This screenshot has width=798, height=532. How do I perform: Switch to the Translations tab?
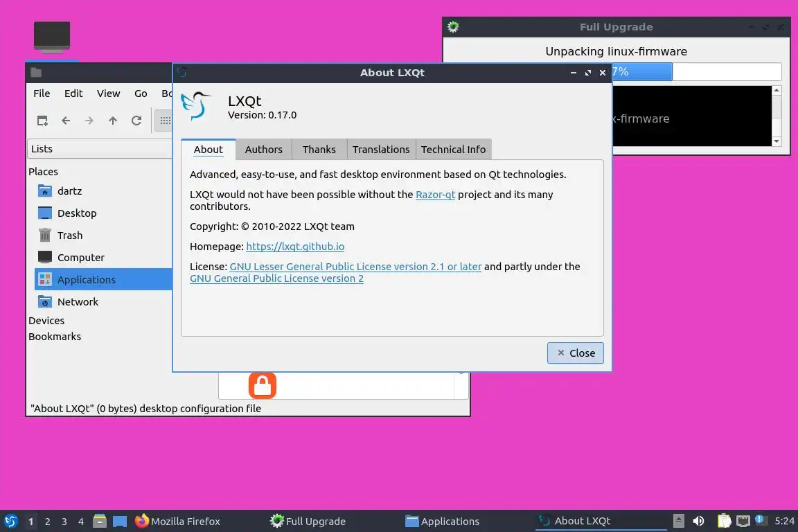(381, 150)
